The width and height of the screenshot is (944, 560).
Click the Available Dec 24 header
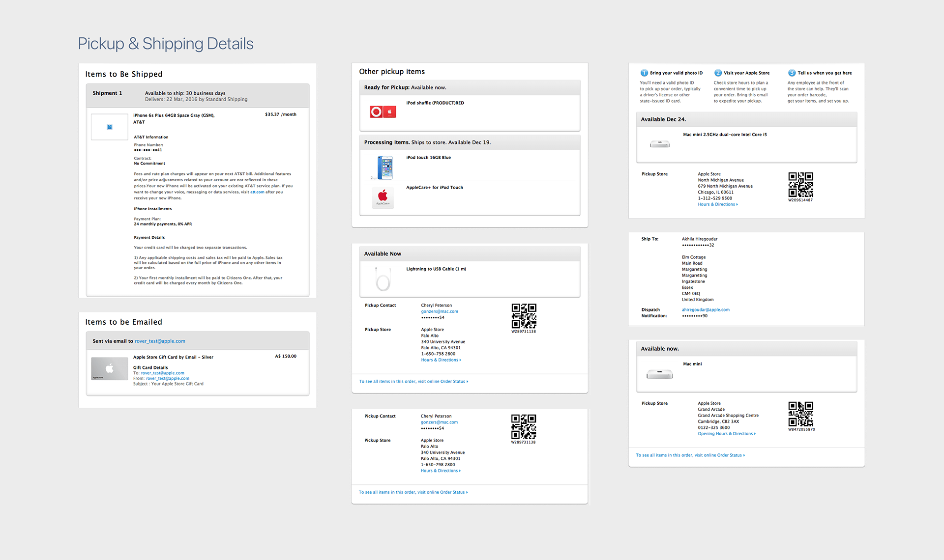tap(746, 119)
